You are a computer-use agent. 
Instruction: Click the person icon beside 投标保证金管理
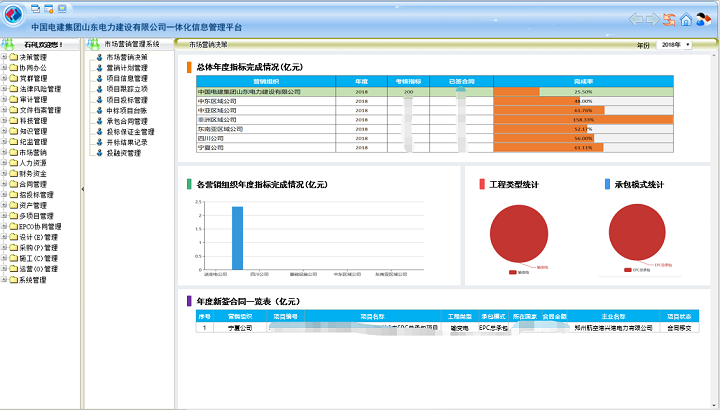[99, 132]
